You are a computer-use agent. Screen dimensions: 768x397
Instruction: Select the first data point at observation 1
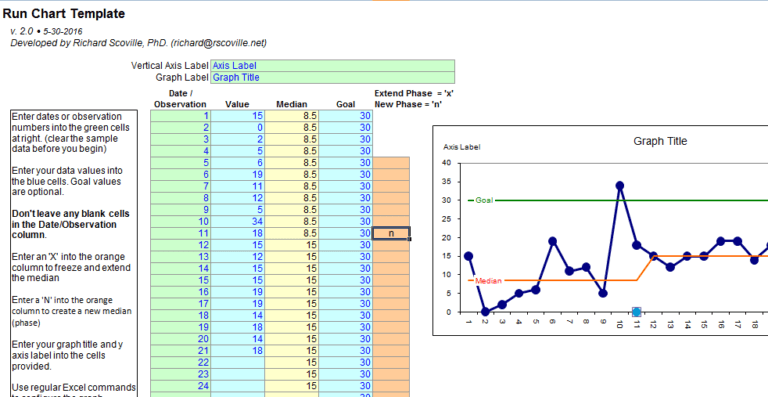click(468, 256)
